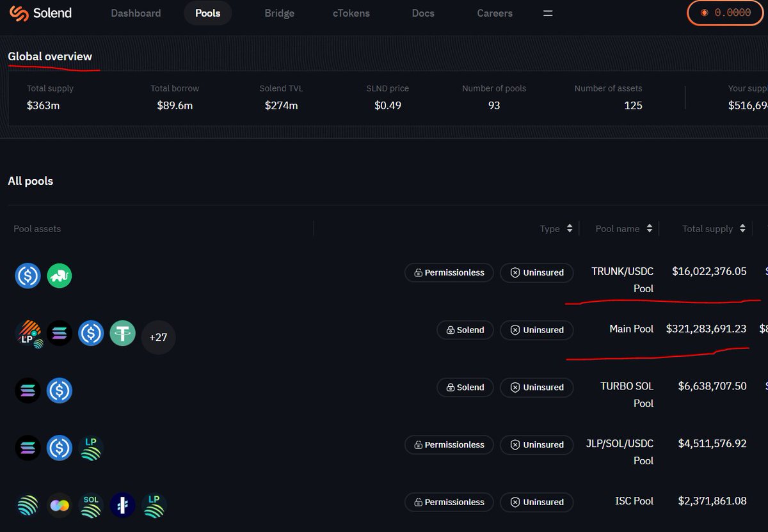The image size is (768, 532).
Task: Click LP token icon in Main Pool row
Action: pyautogui.click(x=29, y=334)
